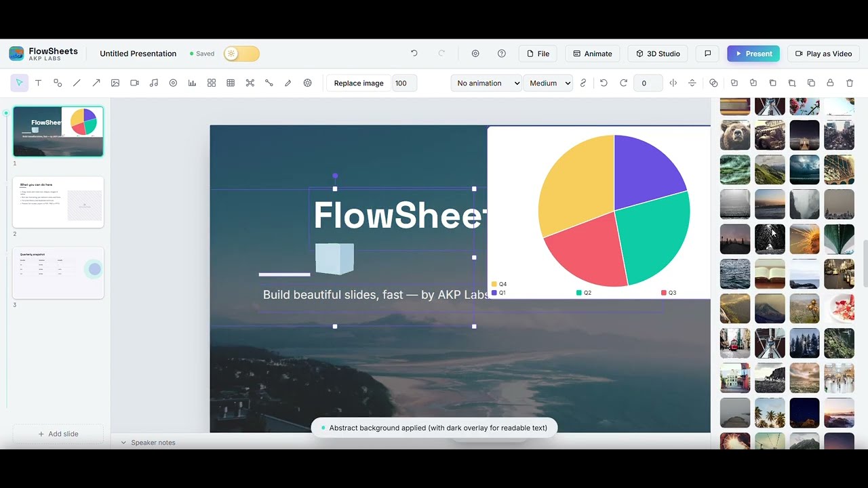Click the rotation angle field showing 0
The height and width of the screenshot is (488, 868).
[648, 83]
